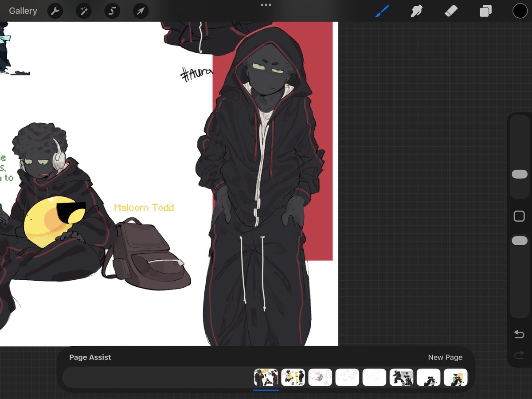Screen dimensions: 532x399
Task: Activate the Selection S-shaped tool
Action: [112, 11]
